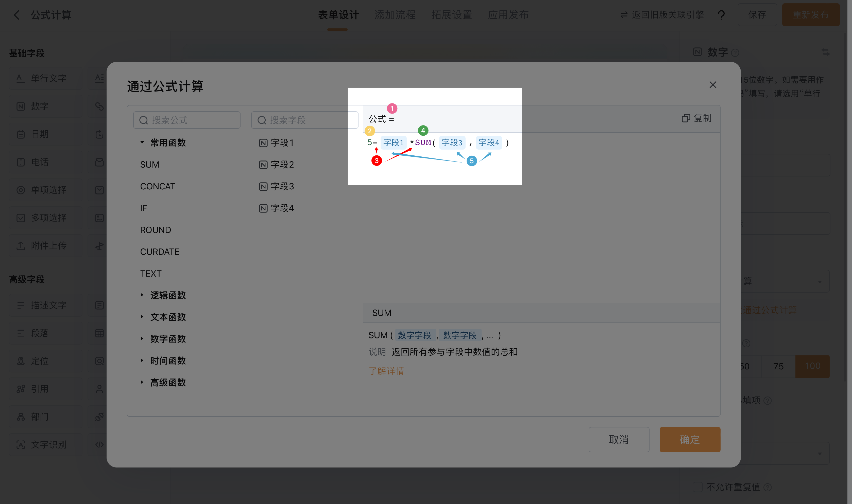Insert number field 字段1 from field list
The width and height of the screenshot is (852, 504).
[276, 143]
